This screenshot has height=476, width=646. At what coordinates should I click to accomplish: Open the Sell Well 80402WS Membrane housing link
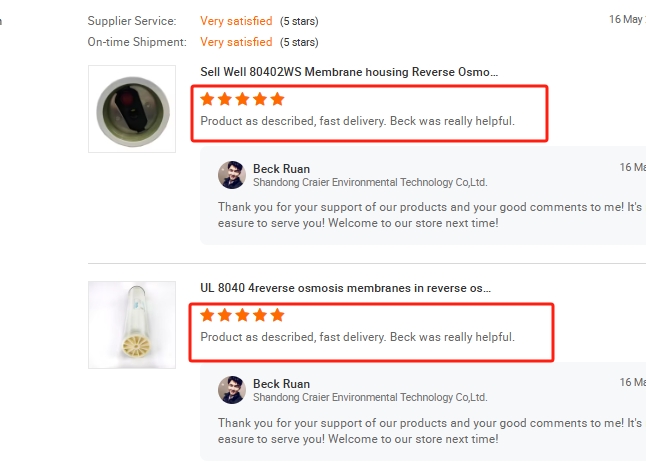tap(349, 72)
